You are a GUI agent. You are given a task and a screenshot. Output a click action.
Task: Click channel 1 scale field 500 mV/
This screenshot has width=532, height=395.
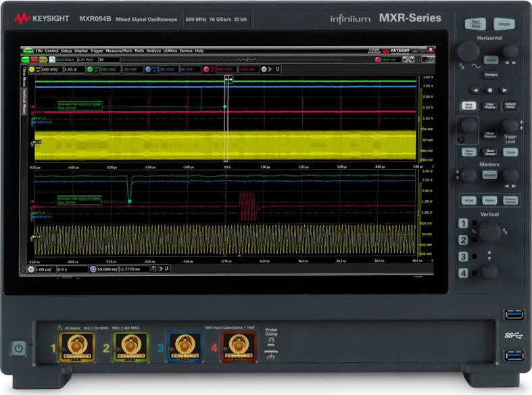[x=51, y=69]
